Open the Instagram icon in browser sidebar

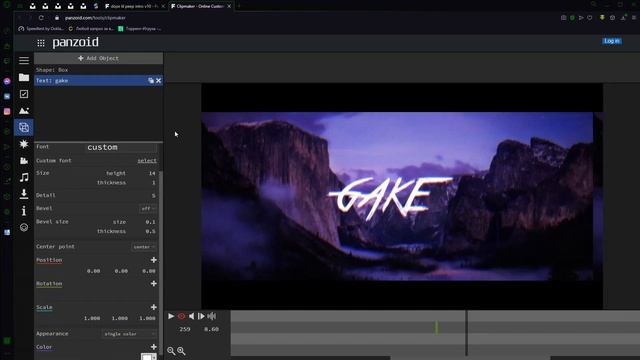point(7,111)
